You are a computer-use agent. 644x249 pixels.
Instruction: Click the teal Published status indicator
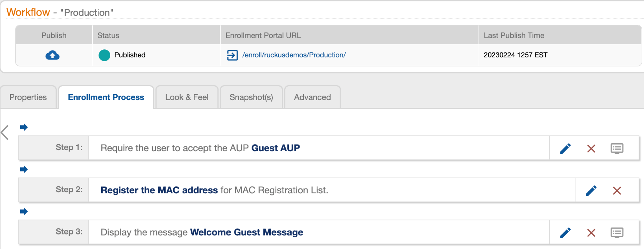(x=104, y=55)
